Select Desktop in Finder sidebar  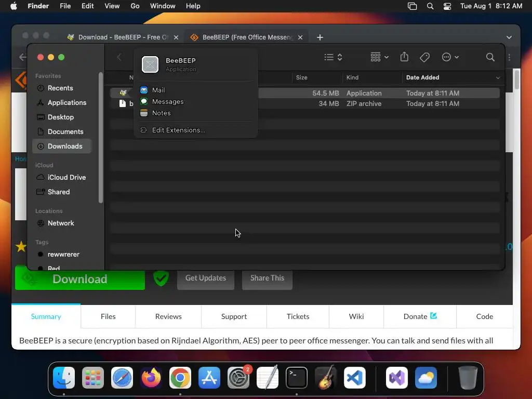[62, 117]
